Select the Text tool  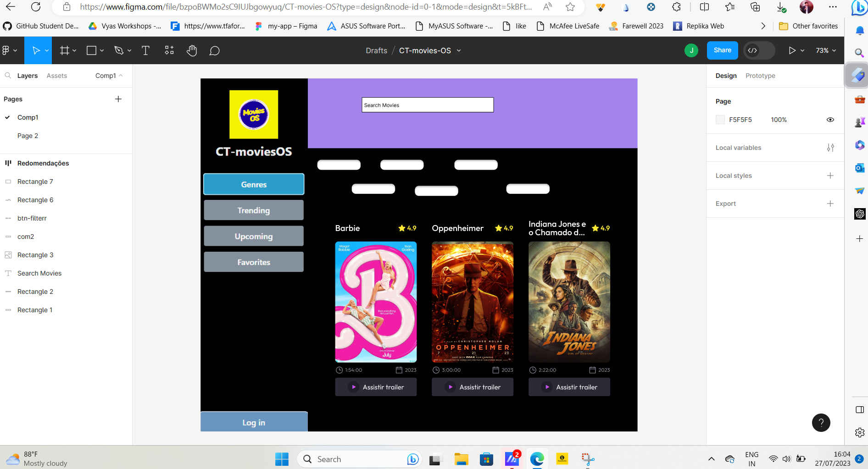(145, 50)
